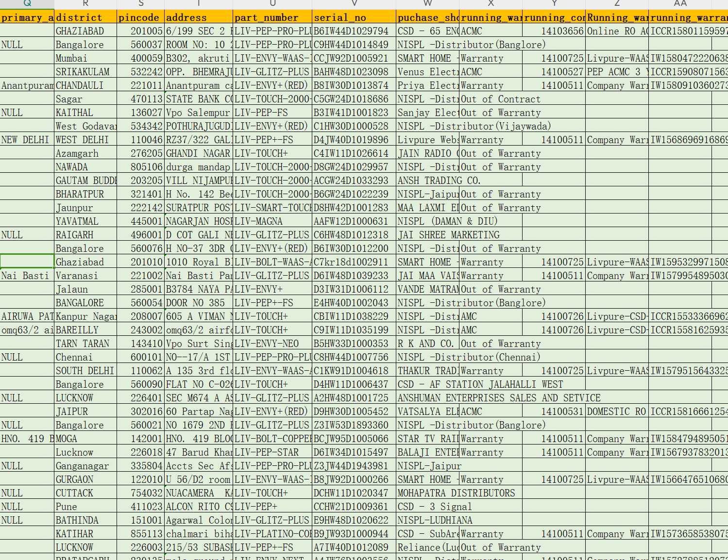728x560 pixels.
Task: Click the YAVATMAL district cell
Action: (x=85, y=221)
